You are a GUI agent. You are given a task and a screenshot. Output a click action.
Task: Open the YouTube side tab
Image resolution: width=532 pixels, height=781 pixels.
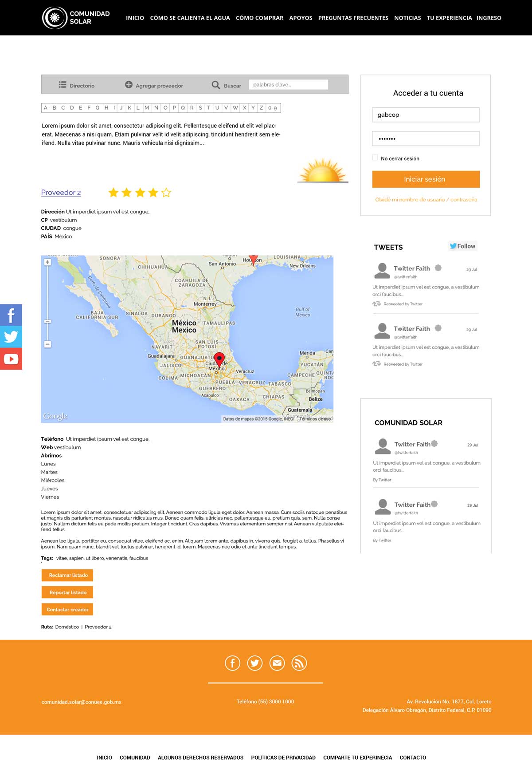11,359
